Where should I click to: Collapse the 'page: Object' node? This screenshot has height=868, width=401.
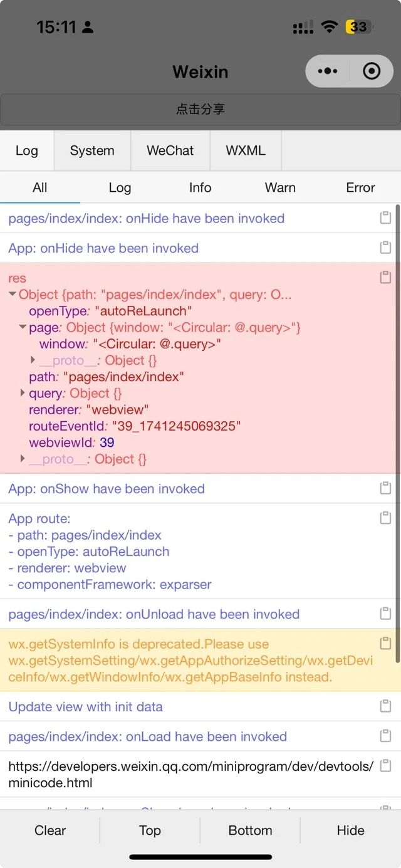pyautogui.click(x=23, y=327)
